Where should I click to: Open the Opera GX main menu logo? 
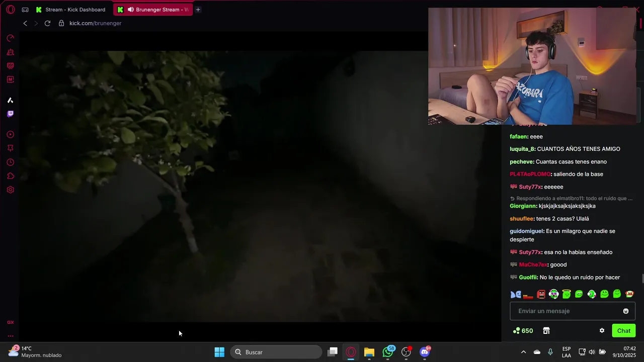10,10
